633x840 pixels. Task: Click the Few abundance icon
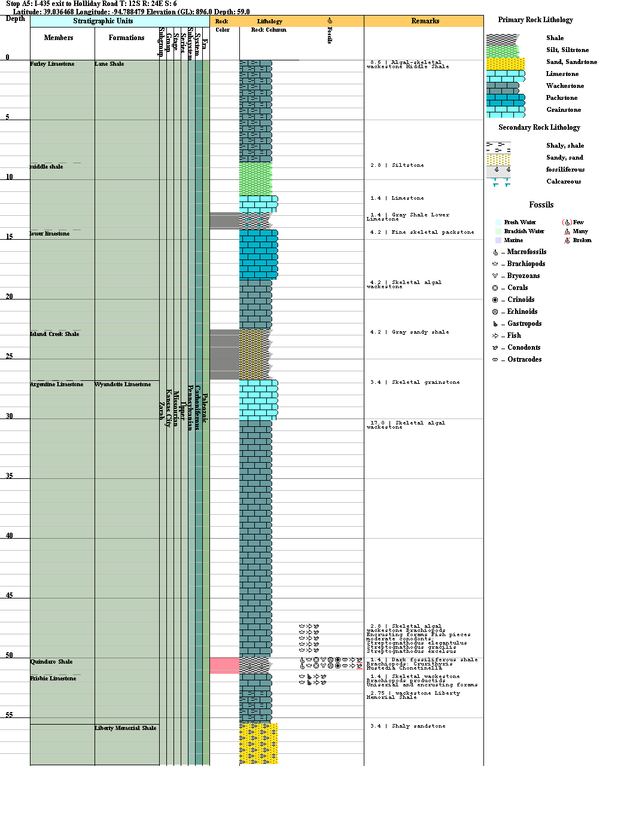pos(567,222)
